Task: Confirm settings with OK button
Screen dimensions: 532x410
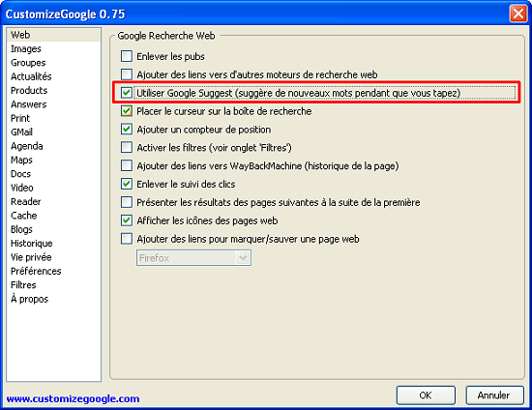Action: (x=426, y=395)
